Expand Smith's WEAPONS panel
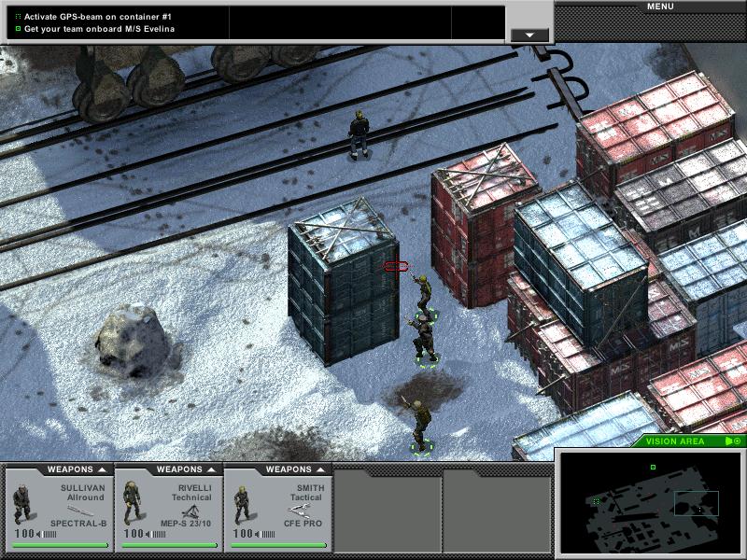Viewport: 747px width, 560px height. [x=295, y=469]
